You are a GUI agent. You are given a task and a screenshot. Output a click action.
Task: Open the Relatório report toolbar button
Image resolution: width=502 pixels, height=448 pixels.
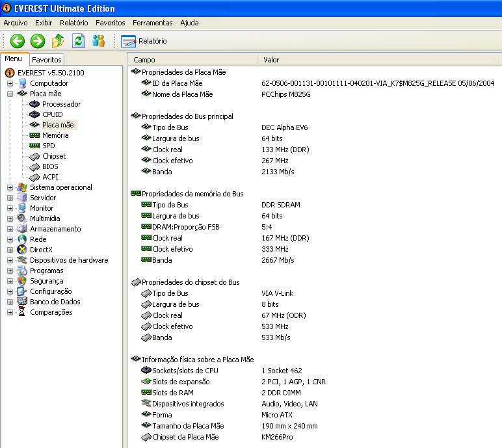[x=144, y=41]
